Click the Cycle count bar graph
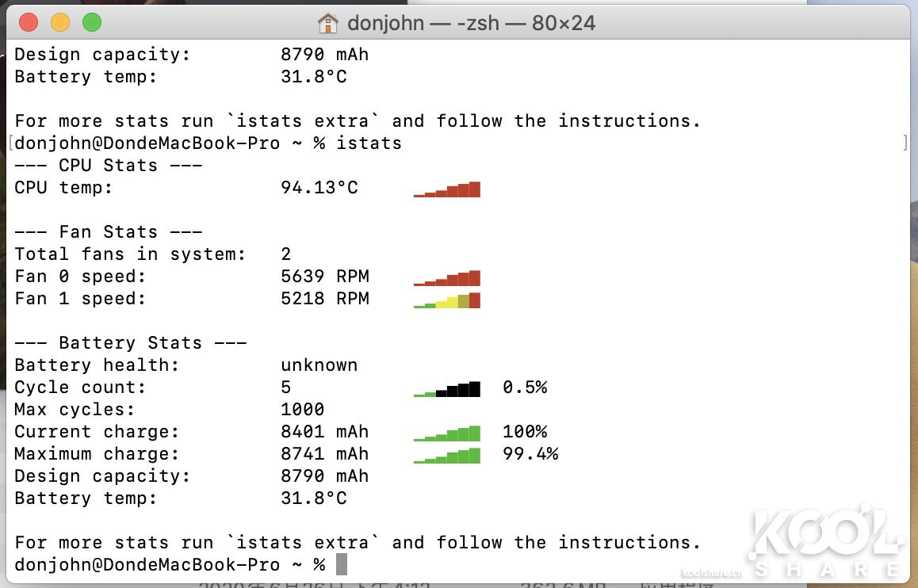 coord(446,388)
